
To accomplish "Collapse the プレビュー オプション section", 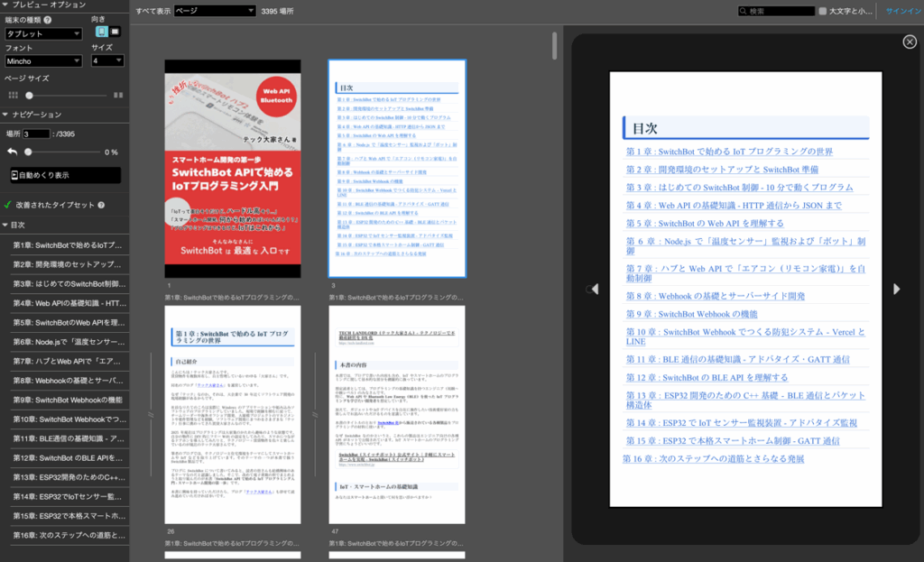I will click(x=5, y=5).
